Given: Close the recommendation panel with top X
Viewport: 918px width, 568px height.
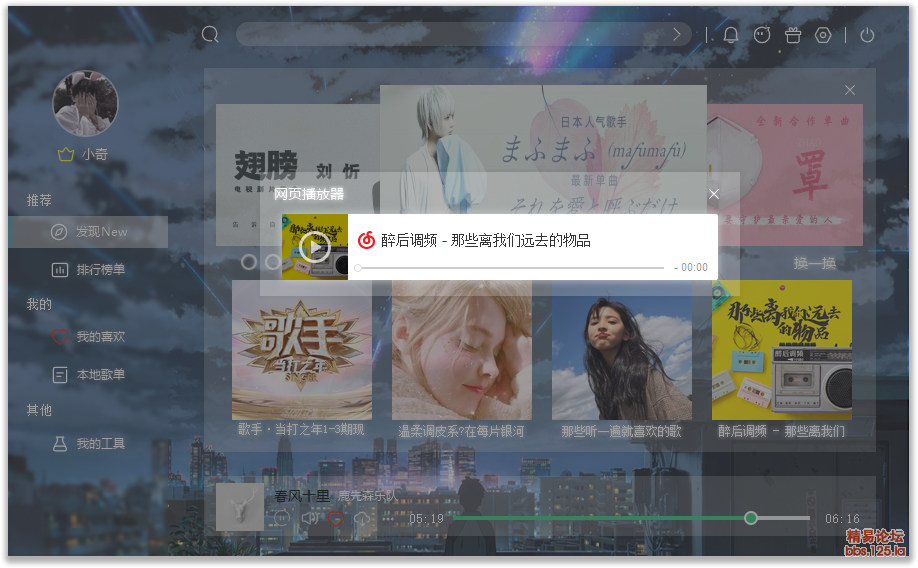Looking at the screenshot, I should click(x=850, y=90).
